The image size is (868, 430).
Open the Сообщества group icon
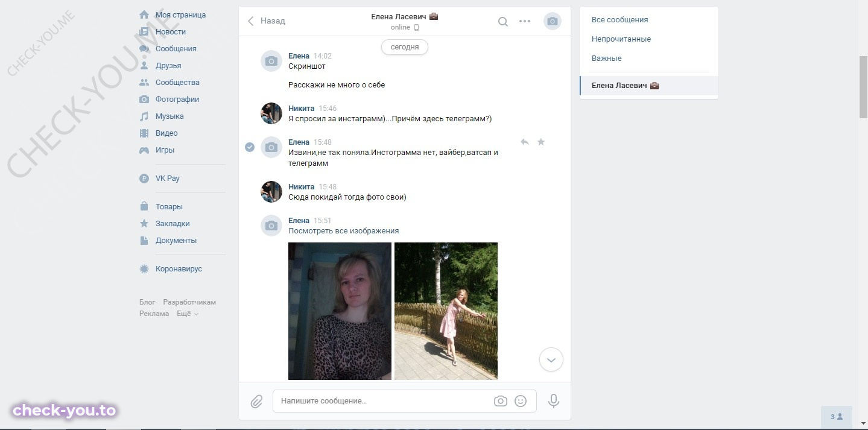(144, 82)
